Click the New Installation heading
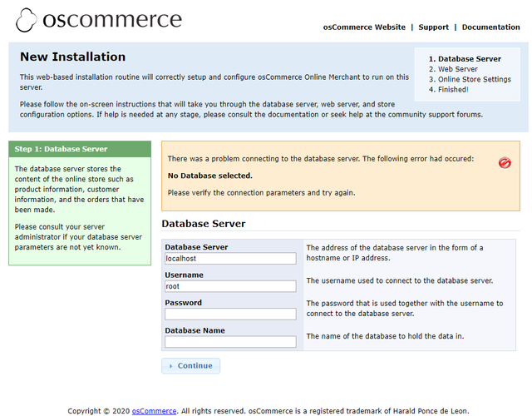532x416 pixels. (x=72, y=57)
